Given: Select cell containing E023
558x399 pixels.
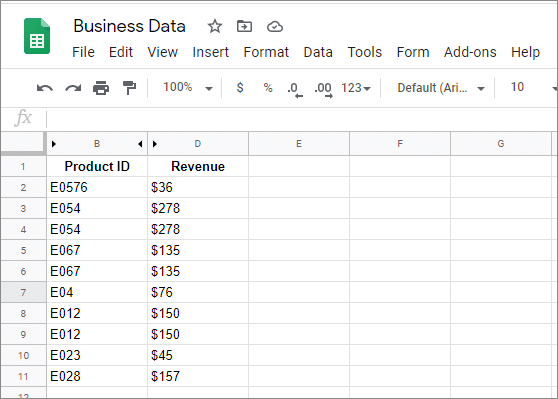Looking at the screenshot, I should [x=97, y=355].
